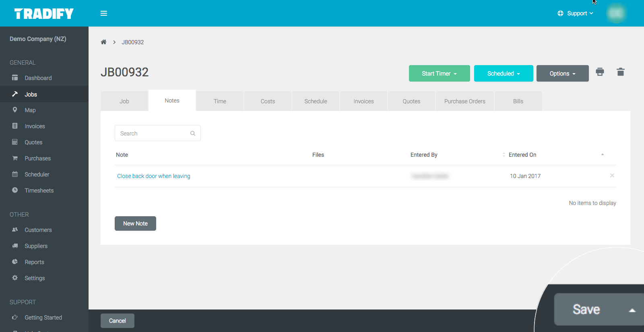Switch to the Purchase Orders tab
The image size is (644, 332).
coord(464,101)
